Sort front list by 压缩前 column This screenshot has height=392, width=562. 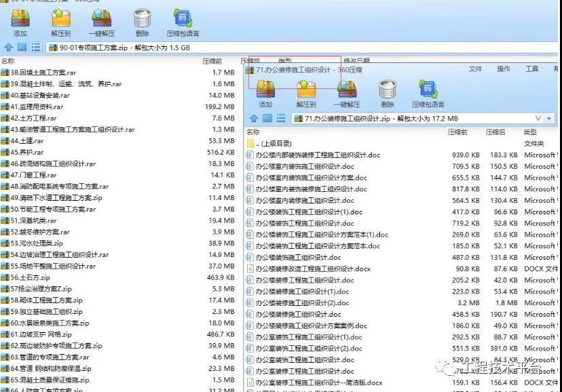pyautogui.click(x=457, y=132)
